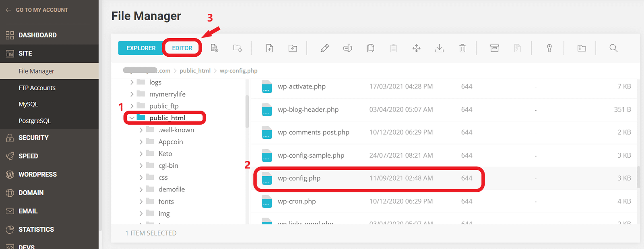This screenshot has height=249, width=644.
Task: Open File Manager in the sidebar
Action: point(49,71)
